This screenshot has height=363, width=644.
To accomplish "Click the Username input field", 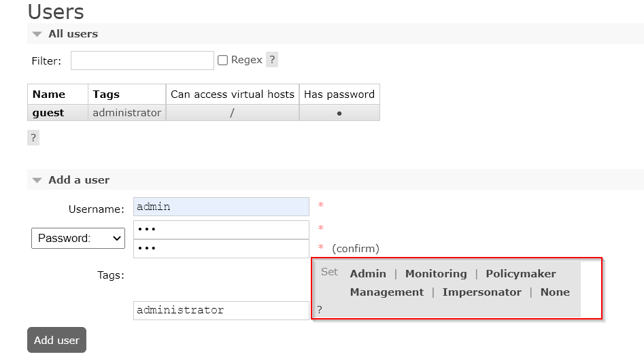I will [x=221, y=207].
